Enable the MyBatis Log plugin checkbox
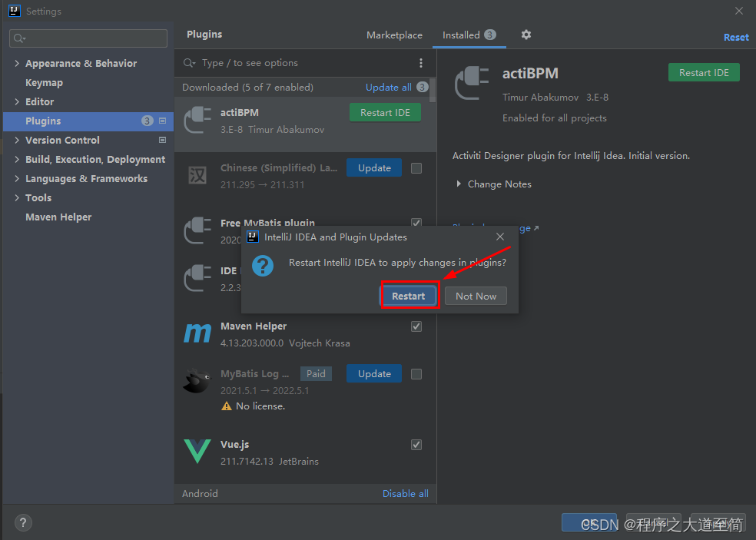Image resolution: width=756 pixels, height=540 pixels. coord(416,374)
